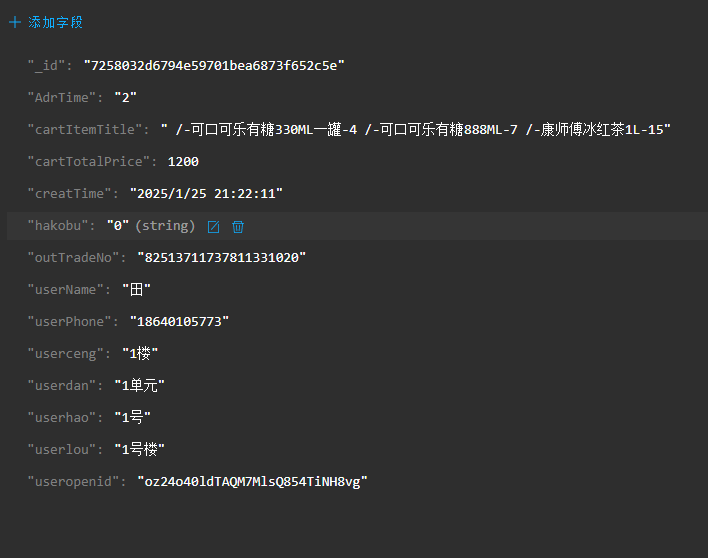Click the edit icon for hakobu field
The width and height of the screenshot is (708, 558).
point(214,227)
